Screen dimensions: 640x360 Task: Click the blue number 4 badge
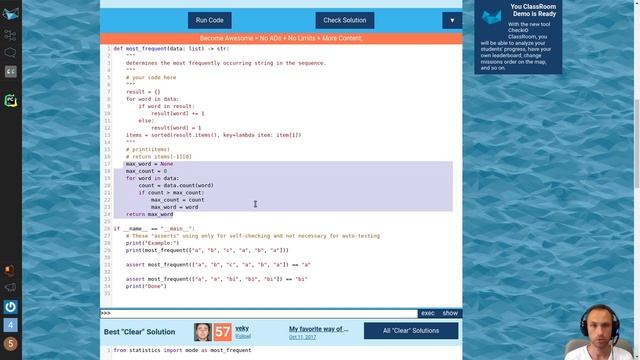point(11,325)
